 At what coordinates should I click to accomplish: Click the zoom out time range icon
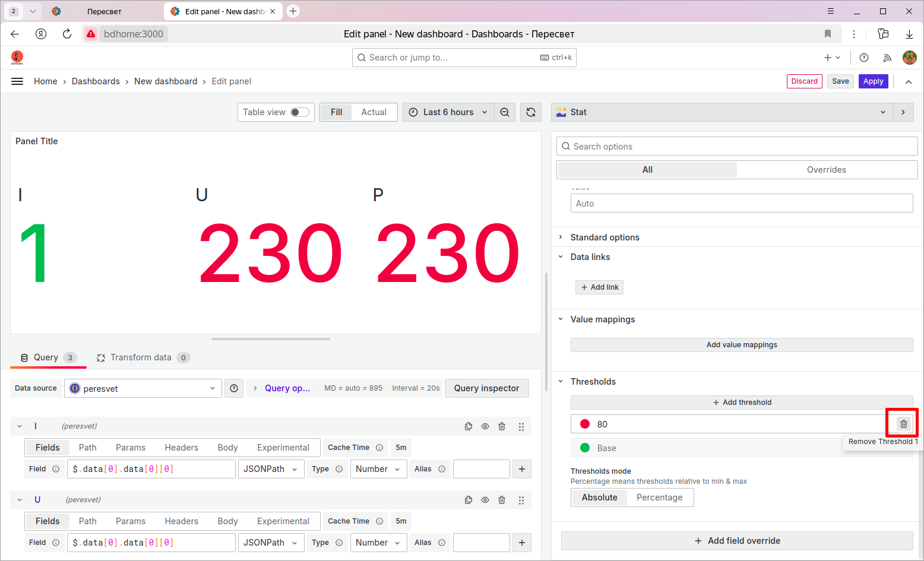pos(505,112)
